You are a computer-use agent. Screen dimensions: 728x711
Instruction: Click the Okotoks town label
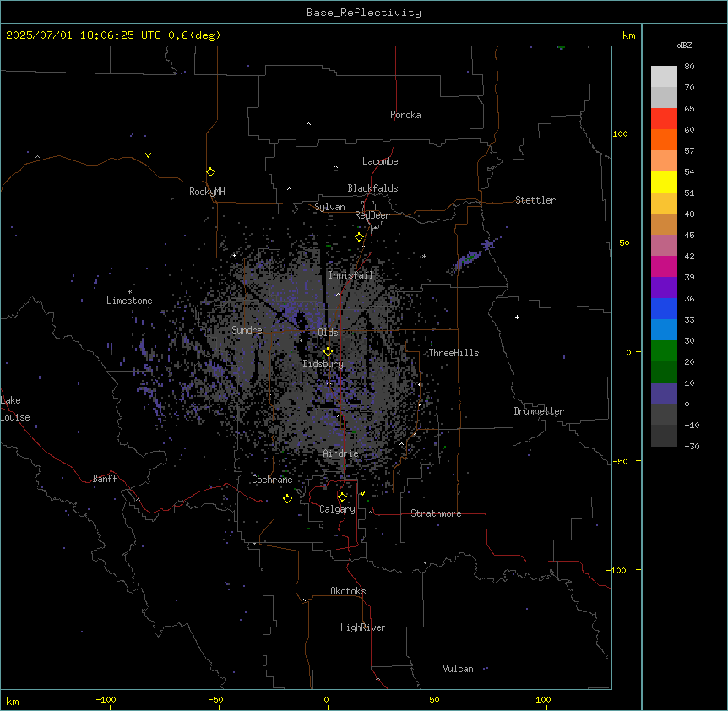(x=348, y=591)
